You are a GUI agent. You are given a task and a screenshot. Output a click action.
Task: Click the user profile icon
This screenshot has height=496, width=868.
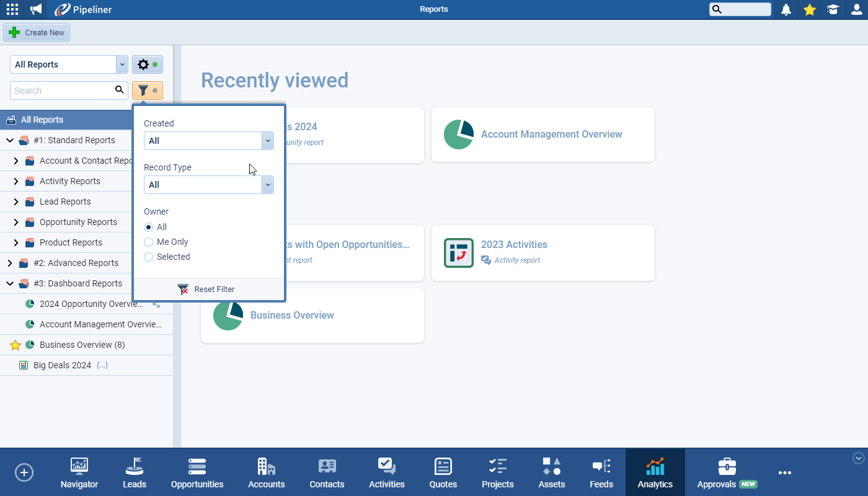point(856,9)
